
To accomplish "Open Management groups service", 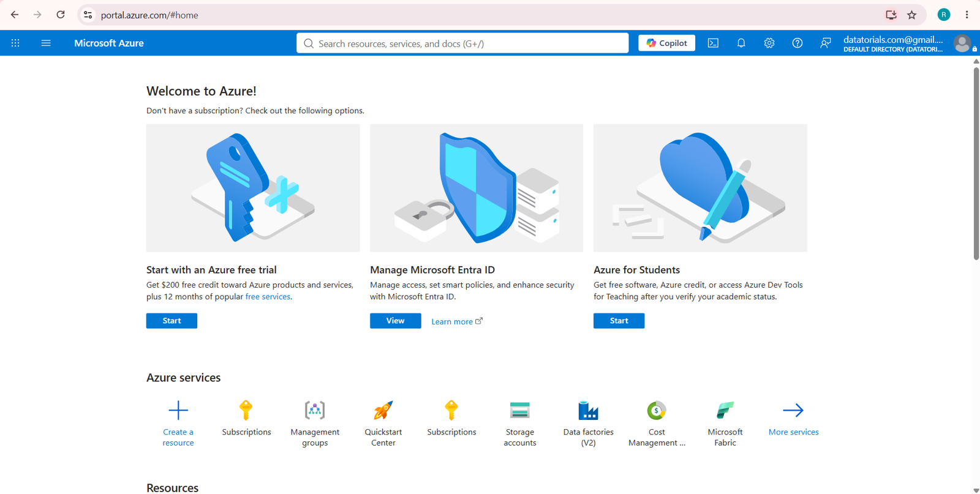I will pyautogui.click(x=315, y=424).
